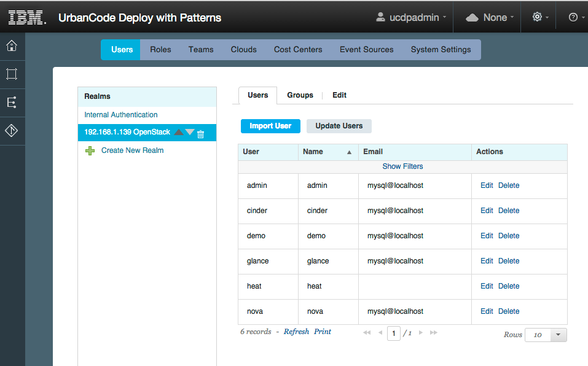Viewport: 588px width, 366px height.
Task: Click the settings gear icon
Action: (538, 17)
